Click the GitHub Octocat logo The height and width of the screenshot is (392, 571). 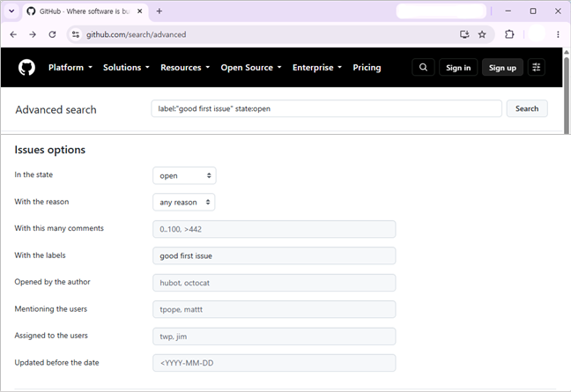coord(26,67)
